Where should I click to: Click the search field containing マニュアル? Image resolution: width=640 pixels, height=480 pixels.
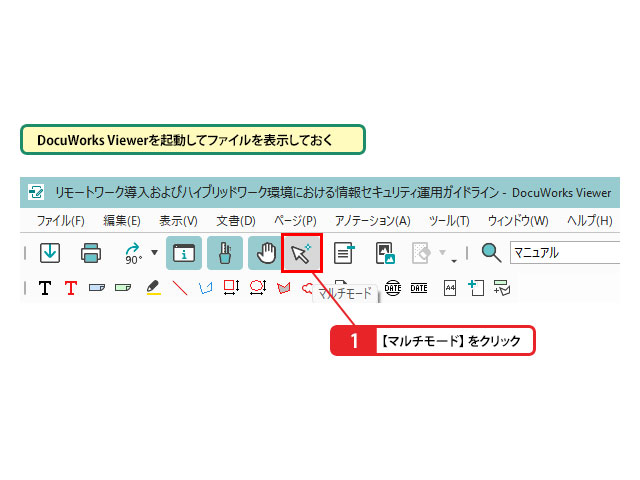(565, 253)
